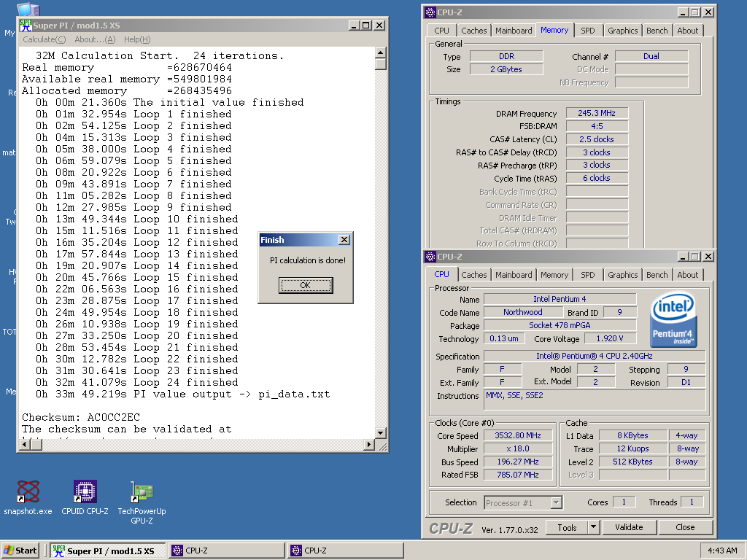Open the Help menu in Super PI
Image resolution: width=747 pixels, height=560 pixels.
click(x=137, y=39)
